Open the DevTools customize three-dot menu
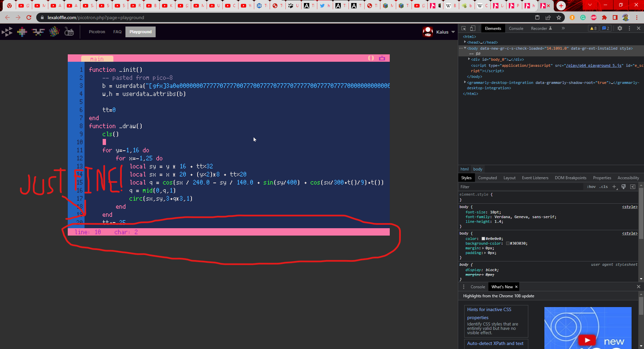Viewport: 644px width, 349px height. (x=629, y=29)
